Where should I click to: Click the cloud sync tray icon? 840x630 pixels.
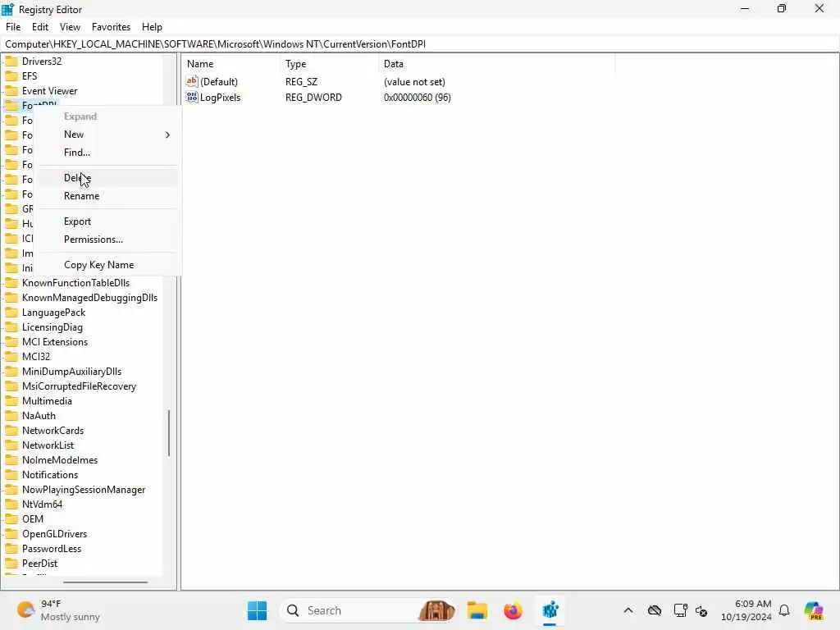tap(655, 610)
